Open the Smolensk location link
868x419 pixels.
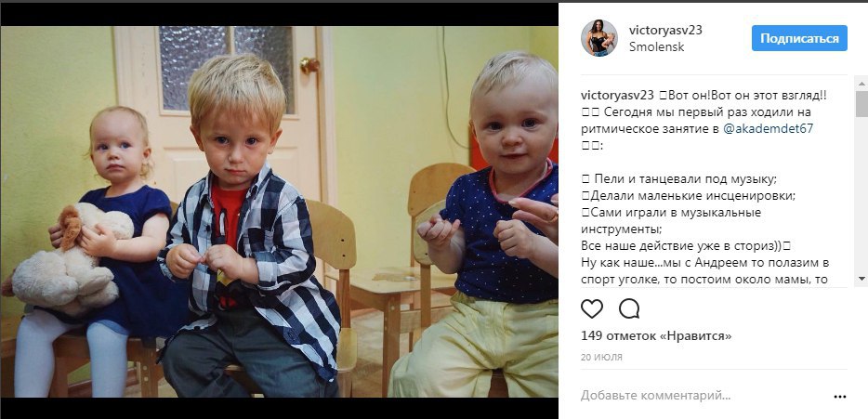coord(656,47)
